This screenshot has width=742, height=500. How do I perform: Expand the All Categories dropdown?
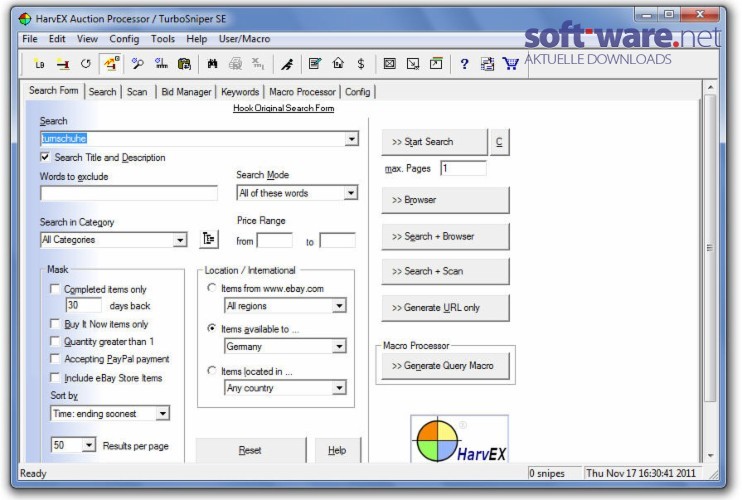[179, 240]
